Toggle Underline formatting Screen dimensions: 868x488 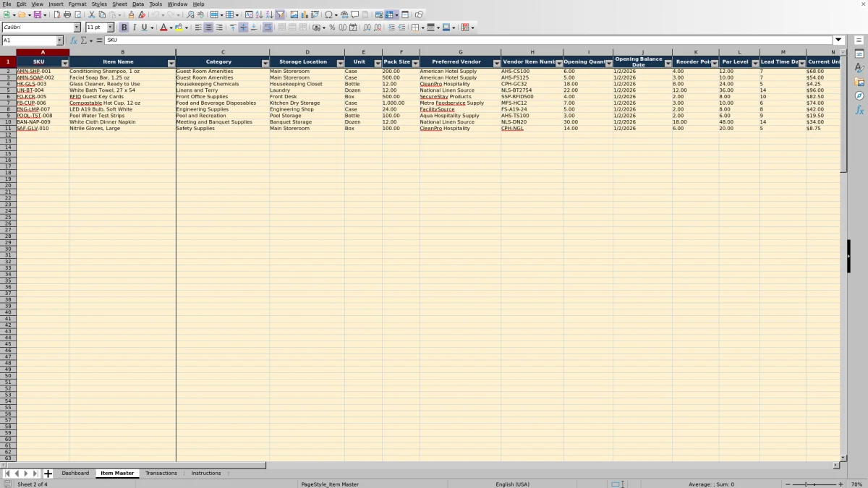[144, 27]
